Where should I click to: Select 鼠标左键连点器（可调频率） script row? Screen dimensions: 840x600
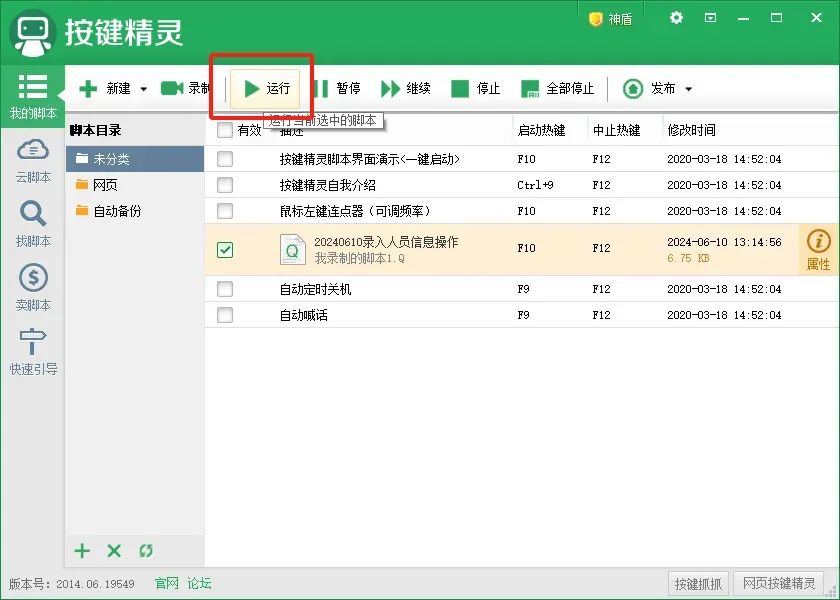(x=521, y=211)
